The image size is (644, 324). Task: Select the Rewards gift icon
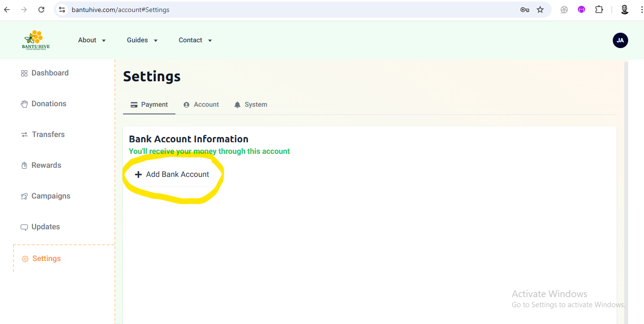click(24, 165)
